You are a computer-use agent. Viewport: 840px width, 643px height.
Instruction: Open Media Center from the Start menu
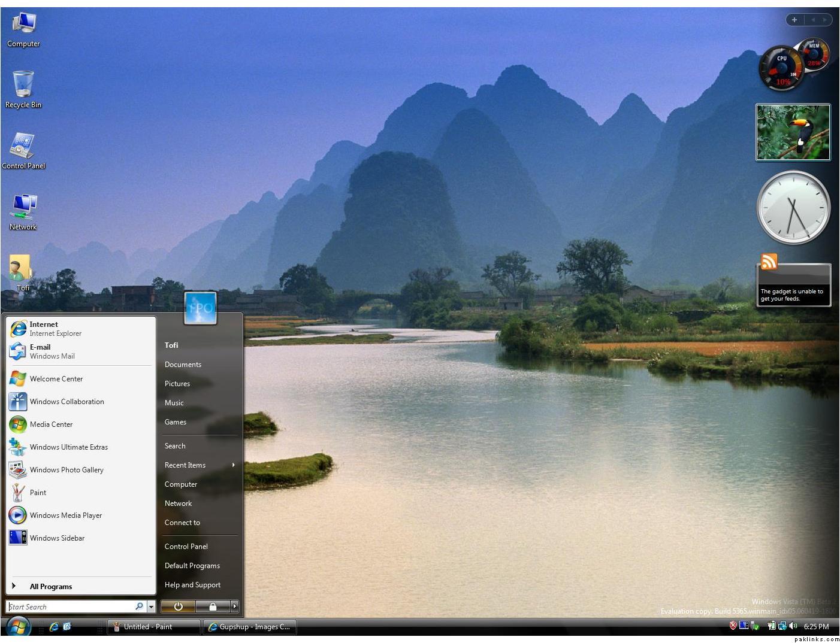(x=51, y=424)
